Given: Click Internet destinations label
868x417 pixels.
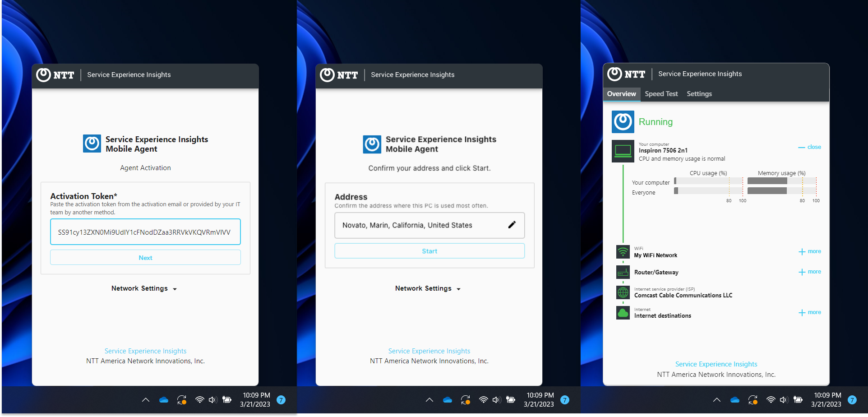Looking at the screenshot, I should (662, 316).
